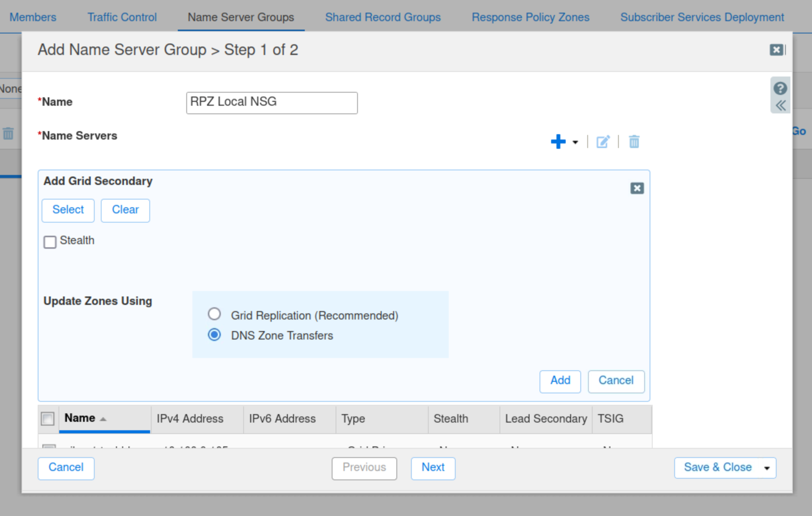
Task: Expand the add name server dropdown arrow
Action: click(x=575, y=142)
